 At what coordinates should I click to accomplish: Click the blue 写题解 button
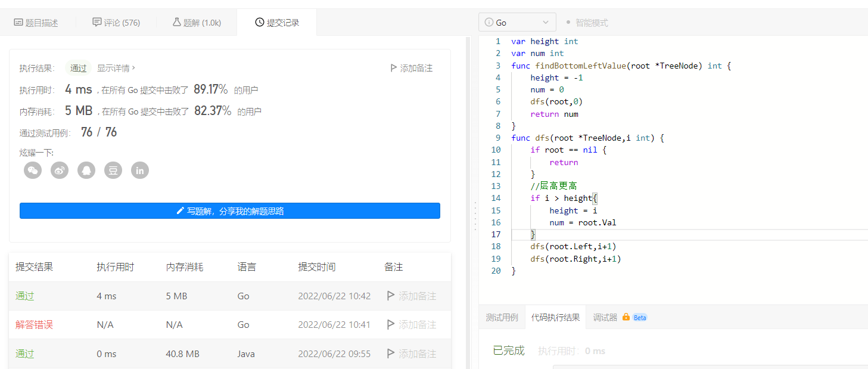(230, 211)
